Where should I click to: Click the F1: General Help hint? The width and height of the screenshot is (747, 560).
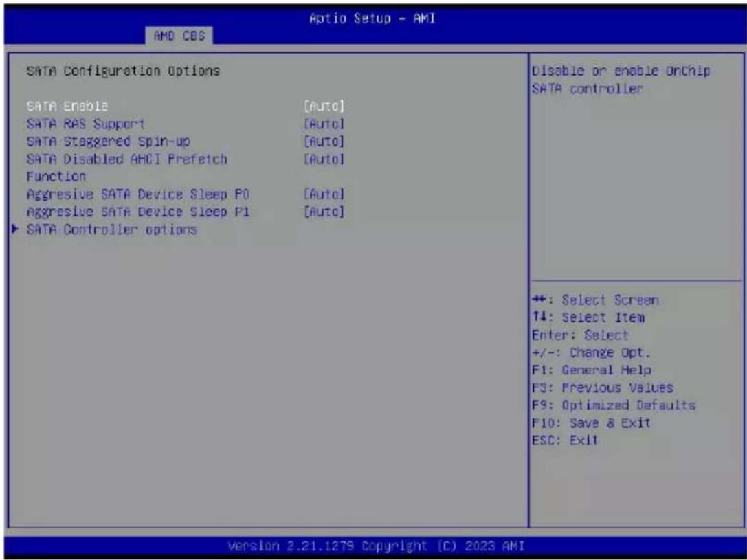click(x=592, y=370)
